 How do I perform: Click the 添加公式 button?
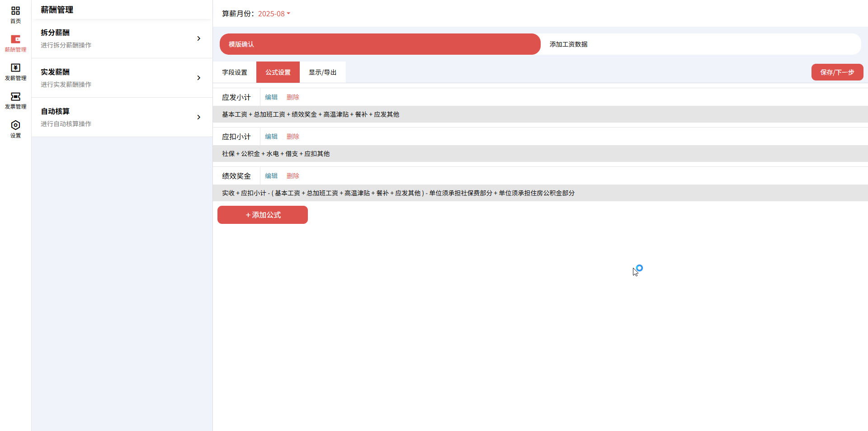pyautogui.click(x=263, y=215)
